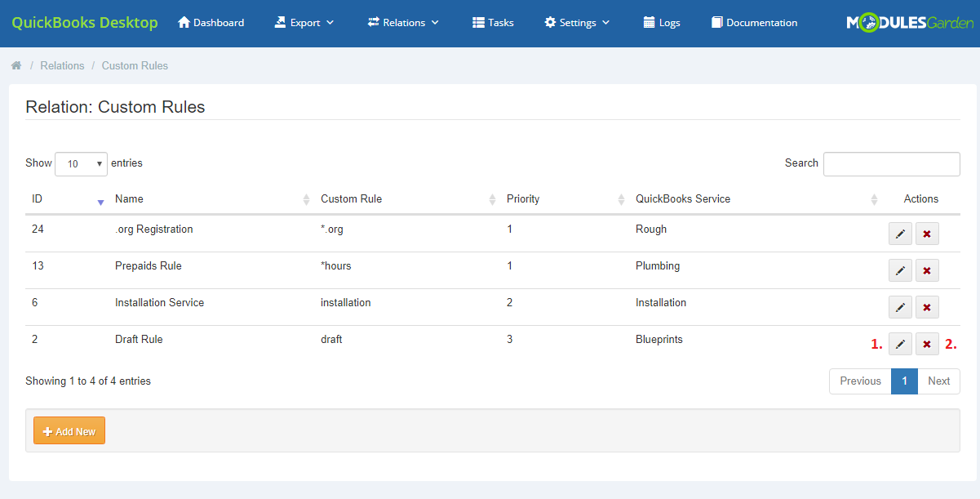This screenshot has height=499, width=980.
Task: Delete the .org Registration rule
Action: [x=927, y=234]
